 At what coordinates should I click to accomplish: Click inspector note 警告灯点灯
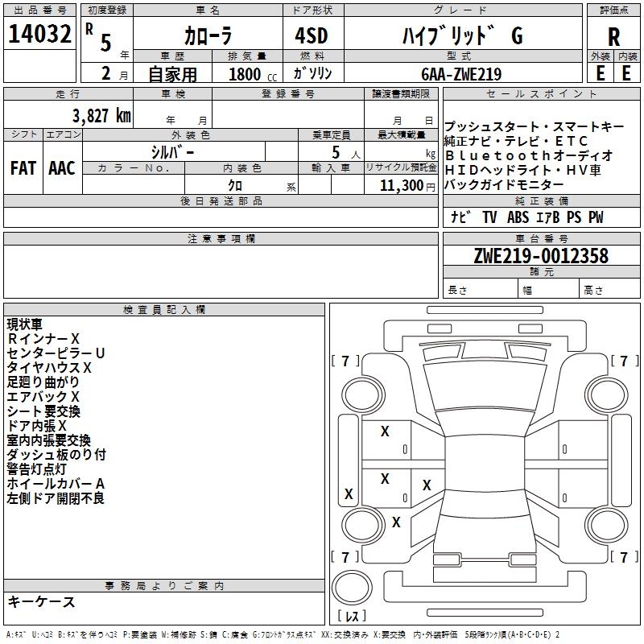36,469
